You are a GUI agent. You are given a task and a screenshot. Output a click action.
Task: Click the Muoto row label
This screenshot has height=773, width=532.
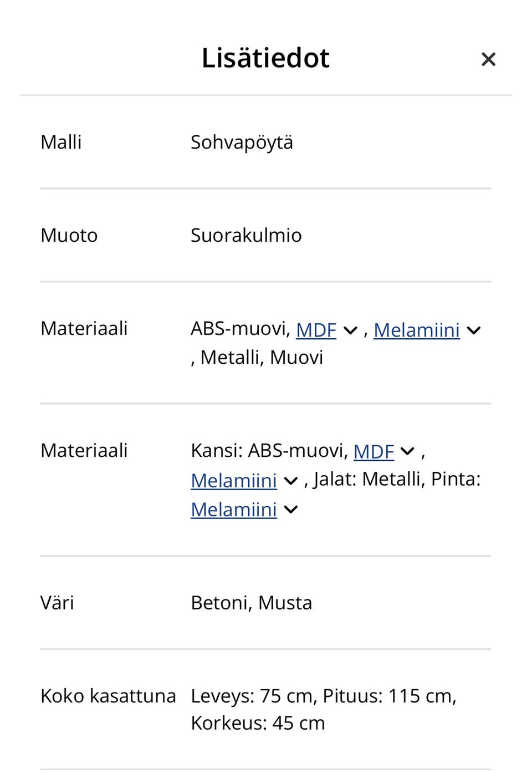69,236
